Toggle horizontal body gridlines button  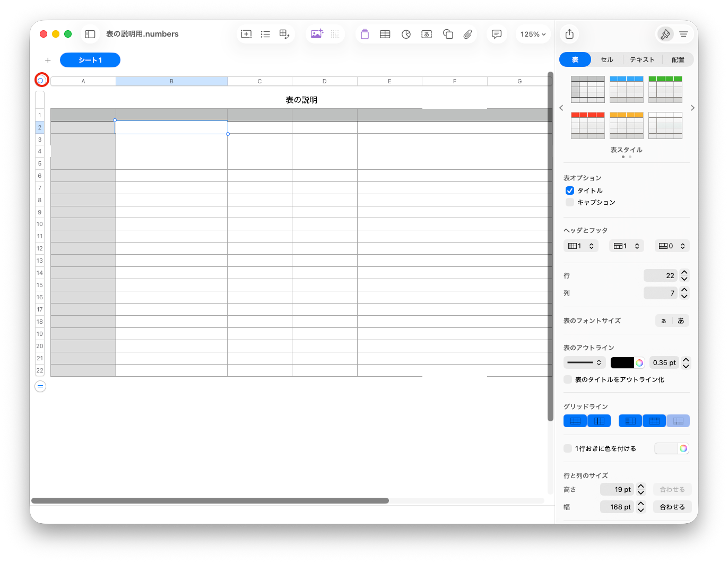tap(575, 421)
